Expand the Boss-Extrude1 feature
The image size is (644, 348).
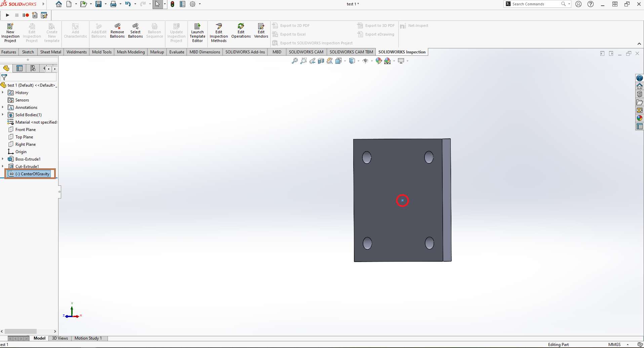[3, 159]
